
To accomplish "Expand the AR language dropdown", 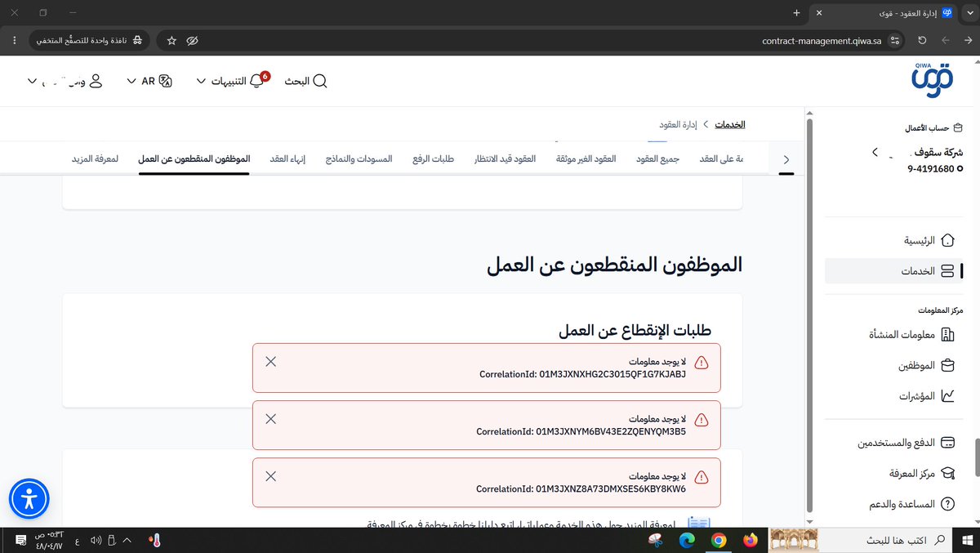I will [149, 81].
